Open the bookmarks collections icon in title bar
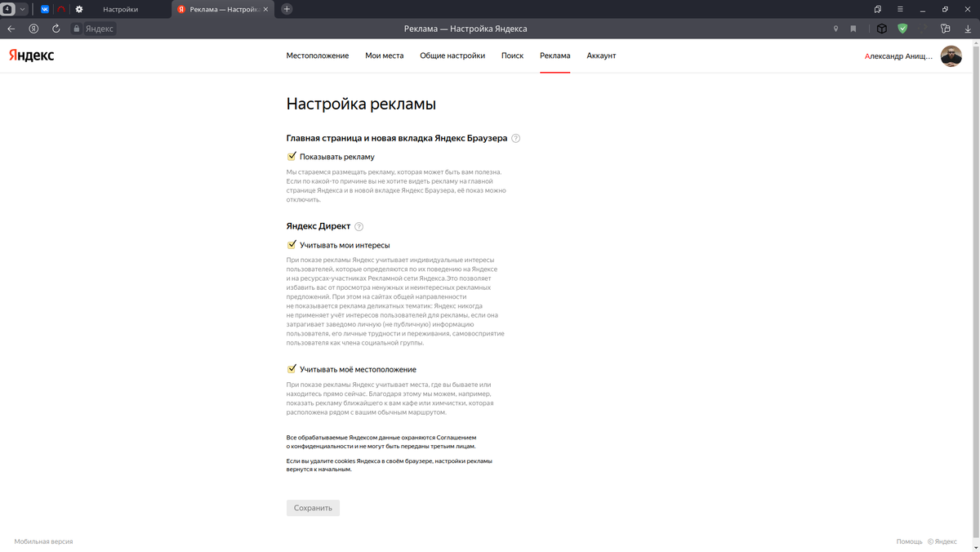980x552 pixels. pyautogui.click(x=878, y=9)
